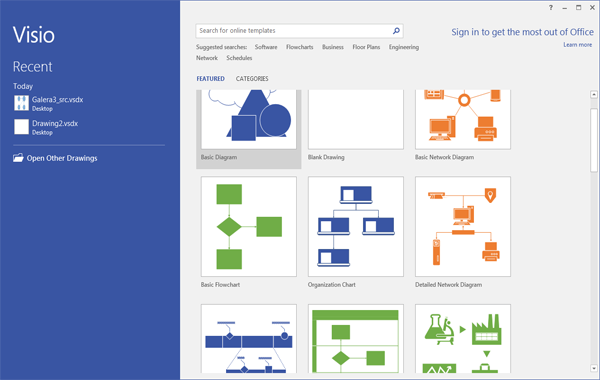Open recent file named Drawing2.vsdx
Image resolution: width=600 pixels, height=380 pixels.
55,123
